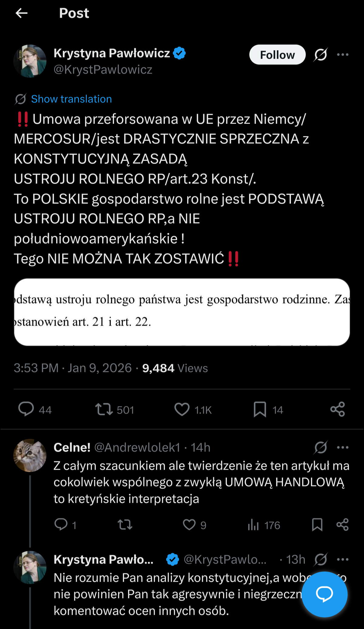
Task: Go back using the arrow icon
Action: click(x=22, y=13)
